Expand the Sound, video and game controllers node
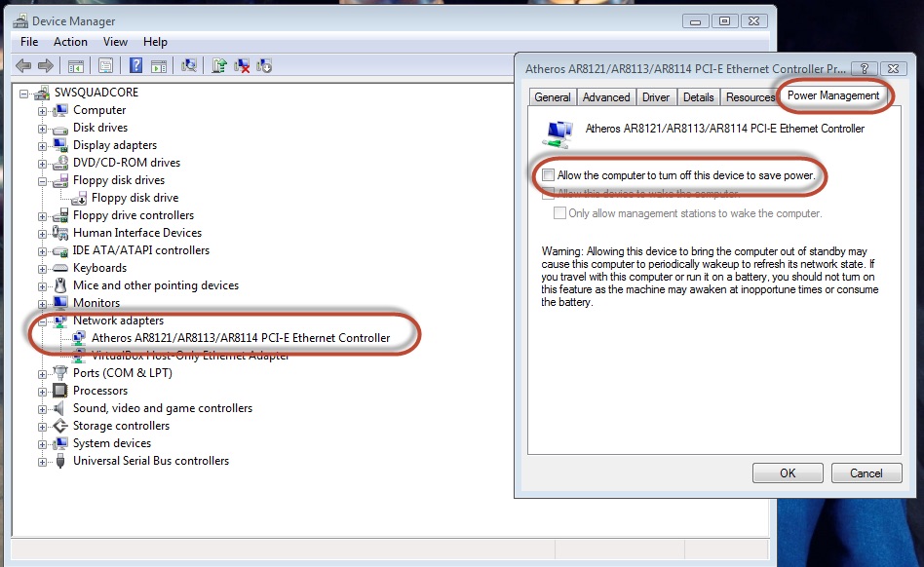Viewport: 924px width, 567px height. [x=42, y=409]
